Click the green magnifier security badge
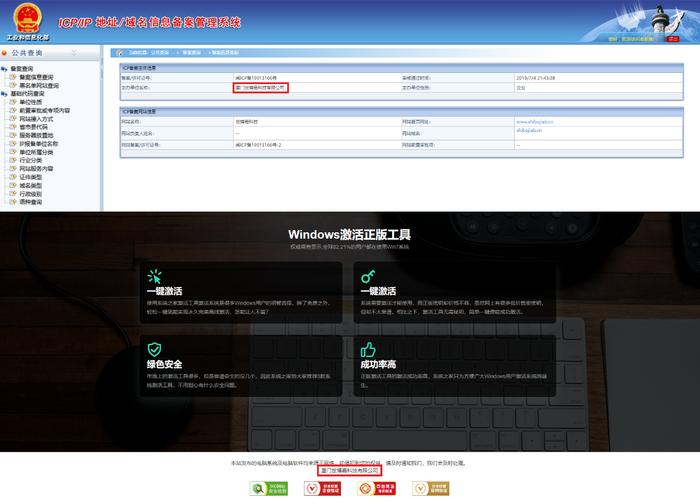The image size is (700, 498). (x=269, y=489)
